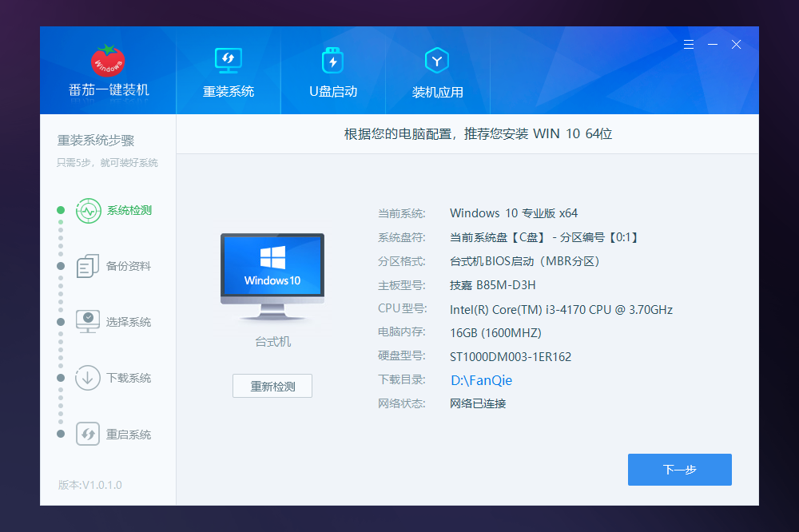799x532 pixels.
Task: Click the Windows 10 desktop computer image
Action: click(x=272, y=277)
